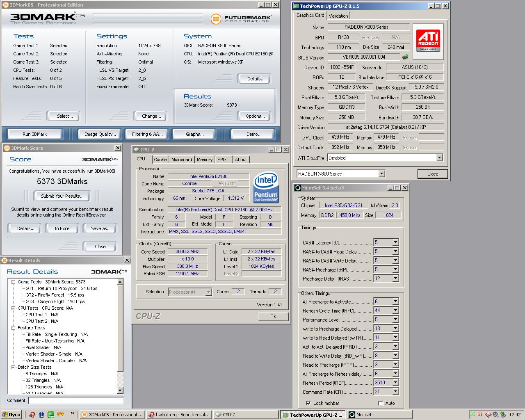Image resolution: width=525 pixels, height=420 pixels.
Task: Open the RADEON X800 Series card selector
Action: point(381,173)
